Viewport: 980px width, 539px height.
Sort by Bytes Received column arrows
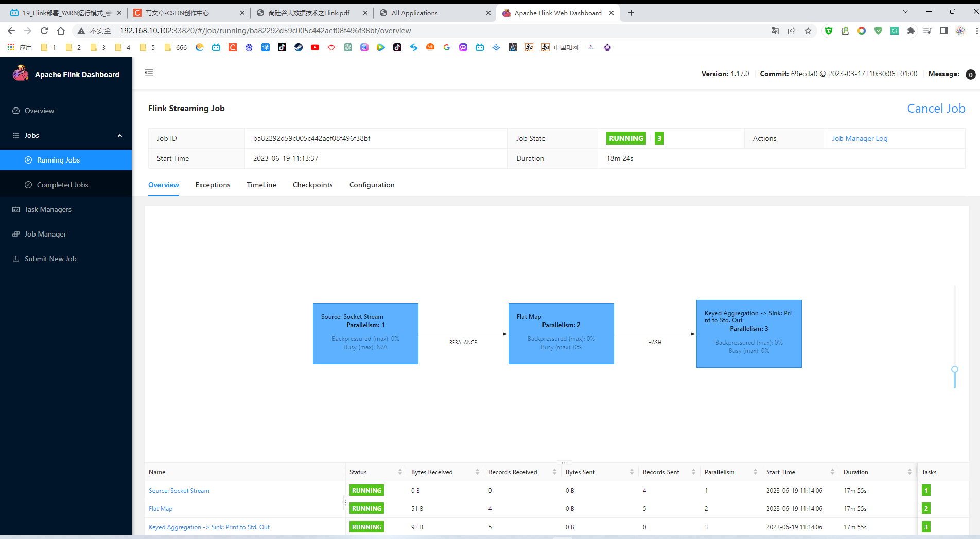477,472
